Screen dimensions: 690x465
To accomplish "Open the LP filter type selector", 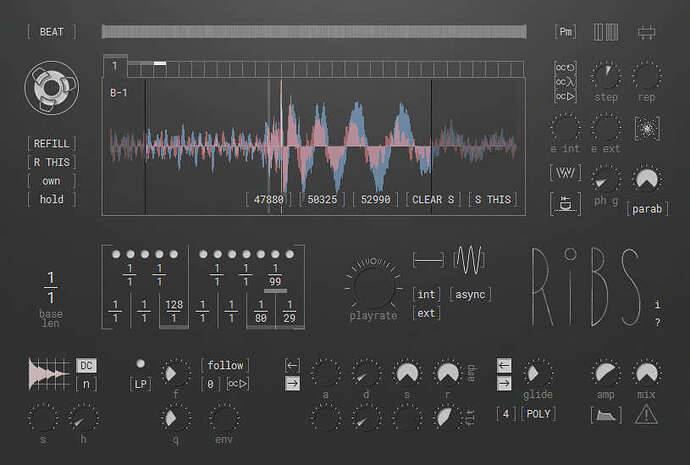I will tap(140, 384).
